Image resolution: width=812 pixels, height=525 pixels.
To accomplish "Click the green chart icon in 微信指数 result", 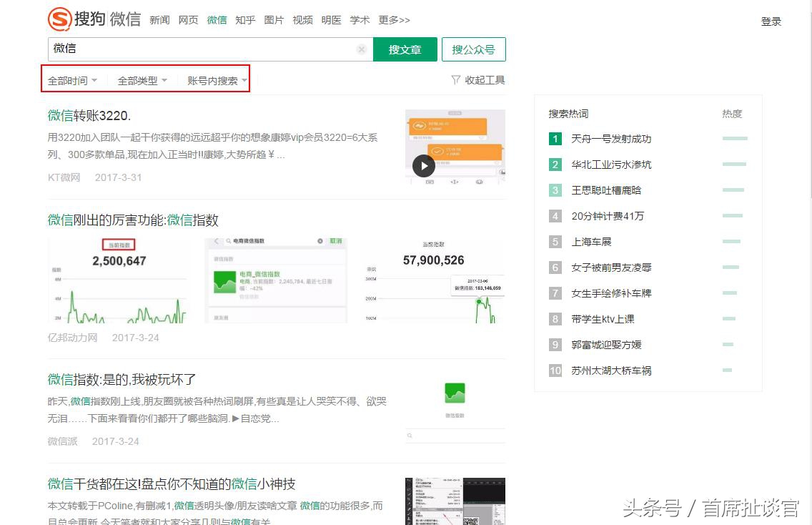I will (453, 392).
